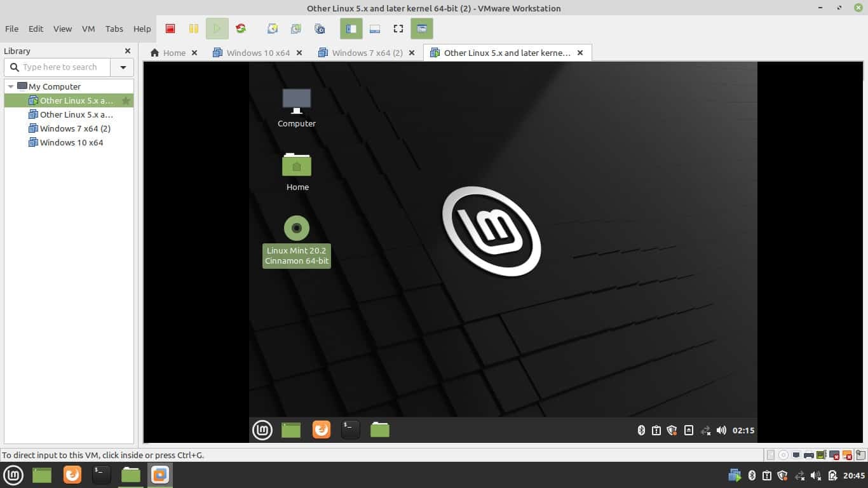The height and width of the screenshot is (488, 868).
Task: Click the host muted volume tray icon
Action: (816, 475)
